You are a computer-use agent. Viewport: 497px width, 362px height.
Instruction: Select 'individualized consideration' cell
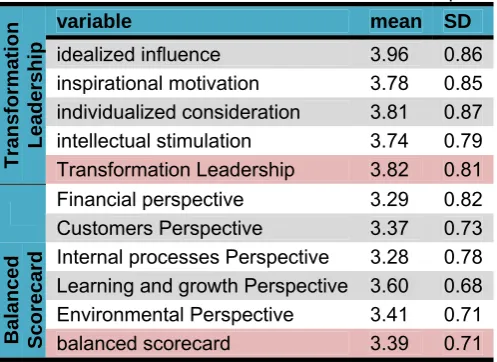(x=178, y=112)
